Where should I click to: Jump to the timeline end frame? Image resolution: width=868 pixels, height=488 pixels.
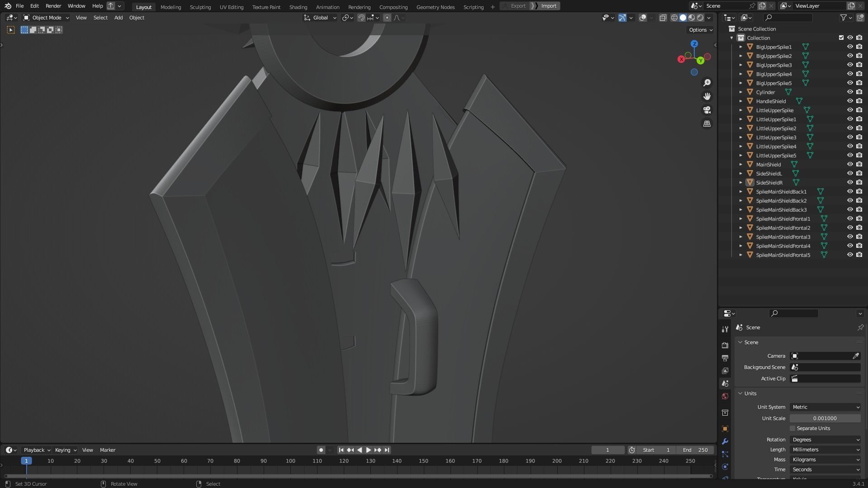(387, 450)
